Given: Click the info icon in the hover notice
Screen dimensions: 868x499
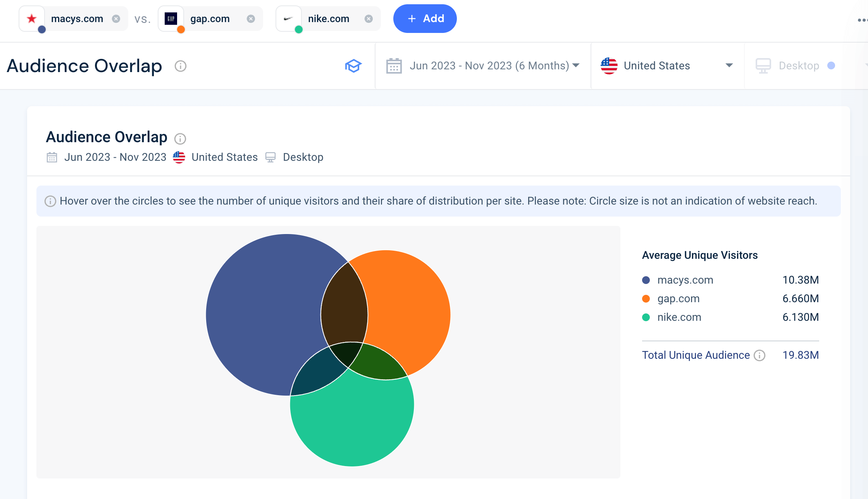Looking at the screenshot, I should pyautogui.click(x=50, y=201).
